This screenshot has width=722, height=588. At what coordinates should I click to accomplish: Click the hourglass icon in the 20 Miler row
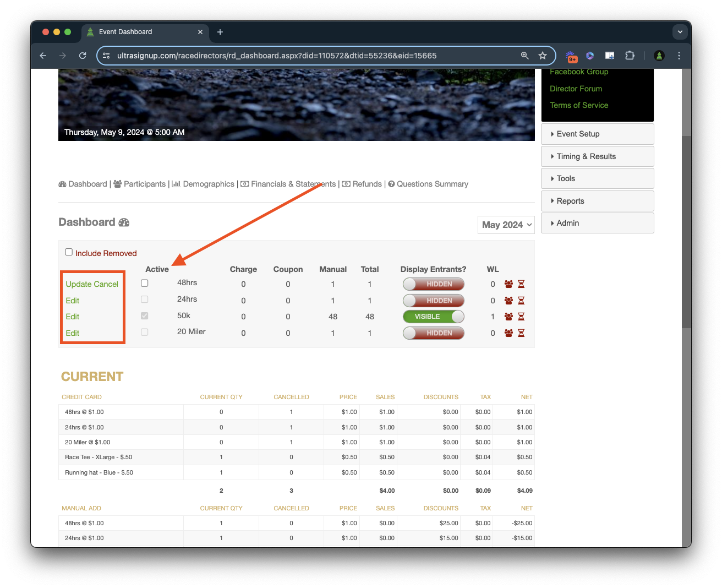pyautogui.click(x=521, y=333)
